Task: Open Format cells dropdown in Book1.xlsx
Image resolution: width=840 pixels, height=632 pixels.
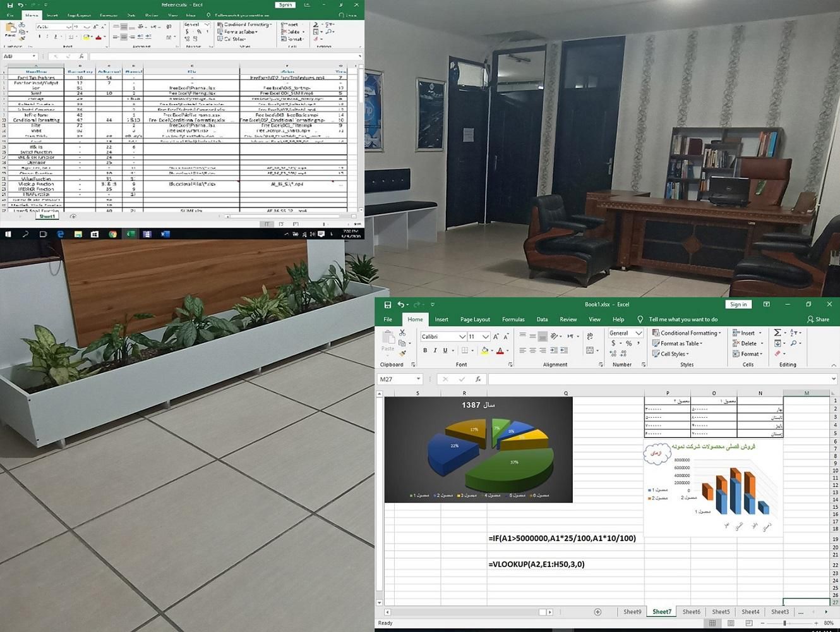Action: pos(748,354)
